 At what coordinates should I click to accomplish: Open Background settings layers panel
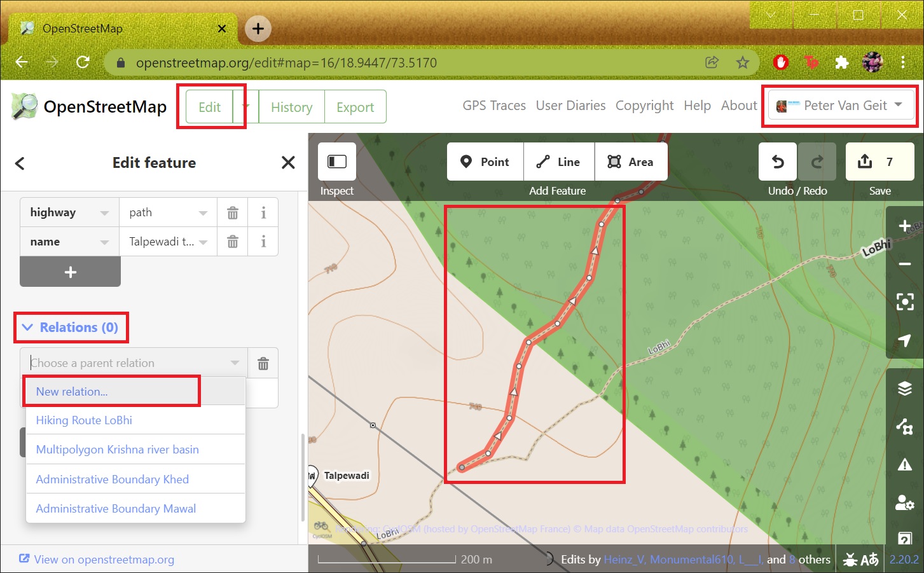click(905, 389)
